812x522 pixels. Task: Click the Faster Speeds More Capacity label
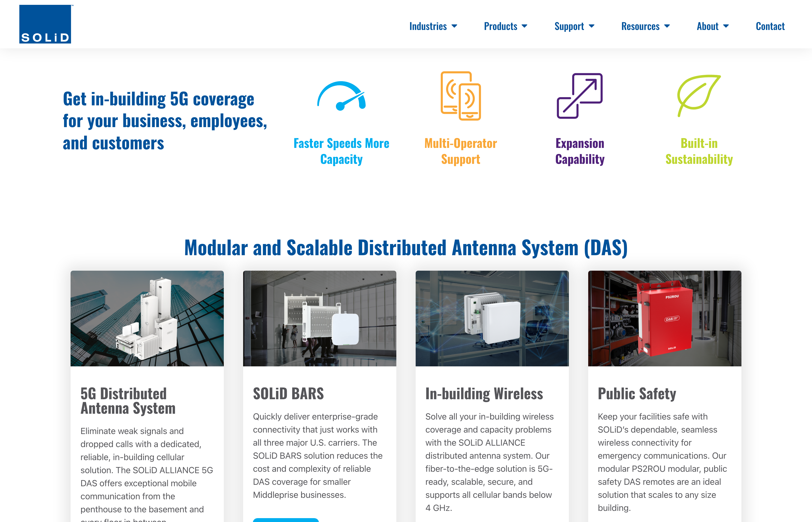point(341,151)
